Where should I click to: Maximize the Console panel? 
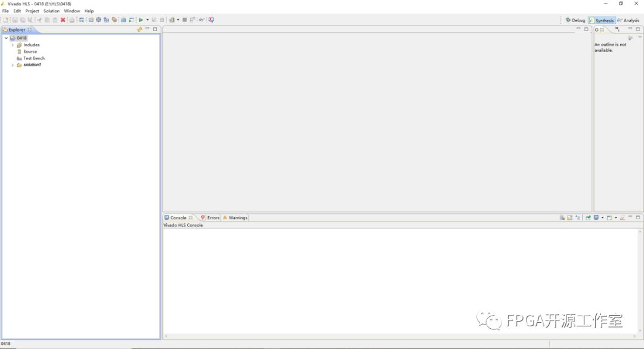point(638,217)
